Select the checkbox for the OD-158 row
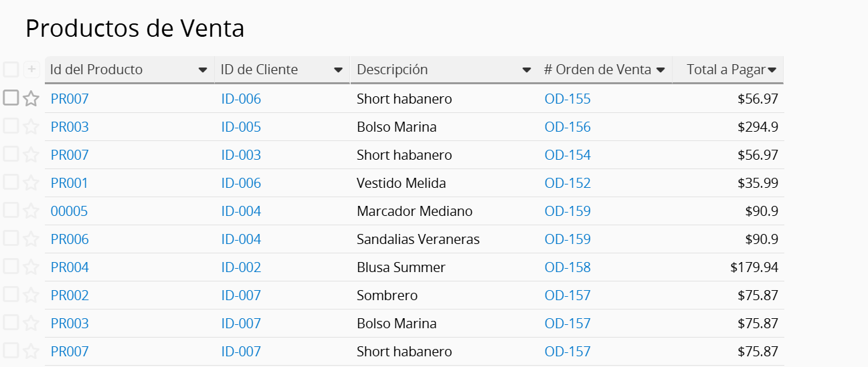868x367 pixels. 11,267
